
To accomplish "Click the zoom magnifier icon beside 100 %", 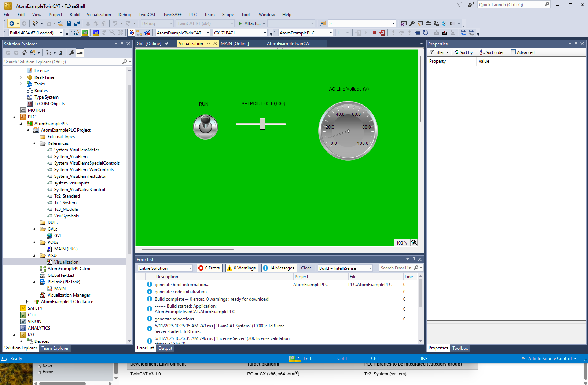I will 414,243.
